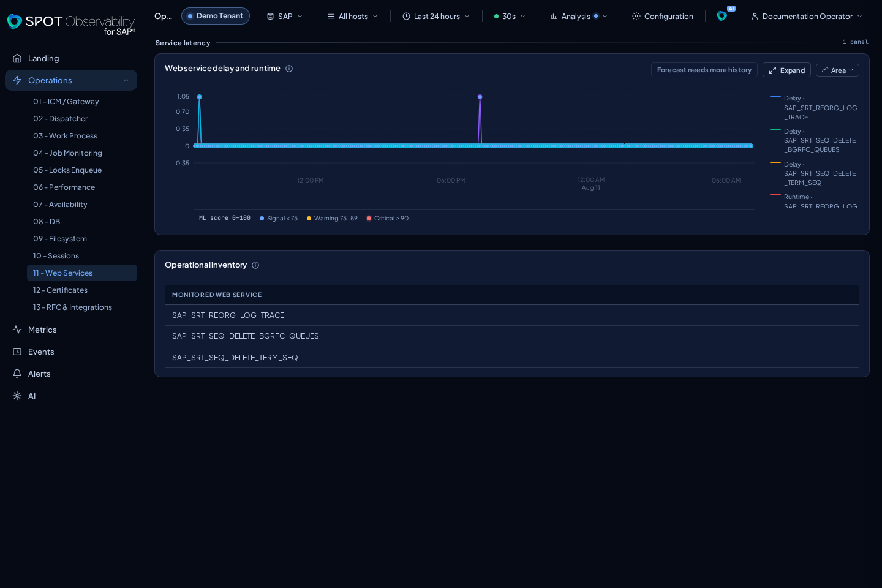Image resolution: width=882 pixels, height=588 pixels.
Task: Open Operations in the sidebar
Action: pos(71,80)
